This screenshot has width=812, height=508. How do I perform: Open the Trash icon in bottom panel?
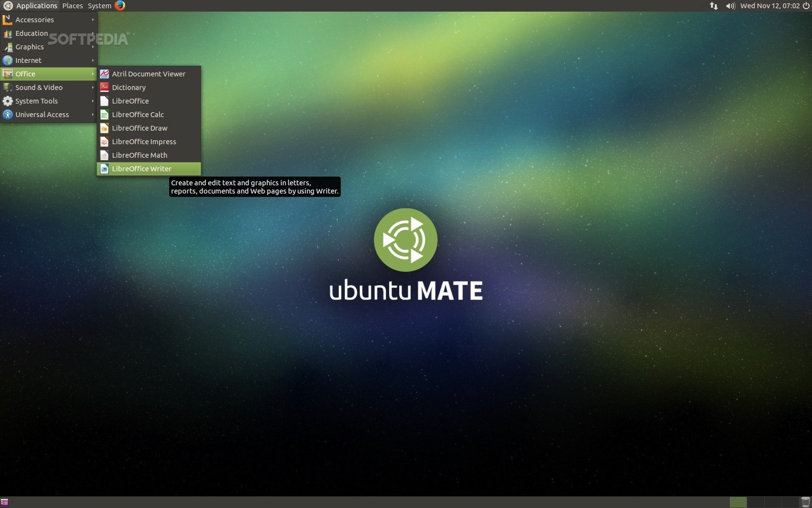click(x=805, y=502)
